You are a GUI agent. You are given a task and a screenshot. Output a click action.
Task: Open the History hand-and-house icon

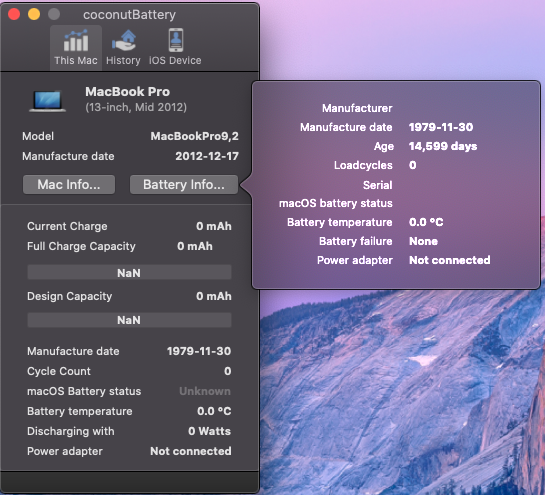tap(124, 41)
